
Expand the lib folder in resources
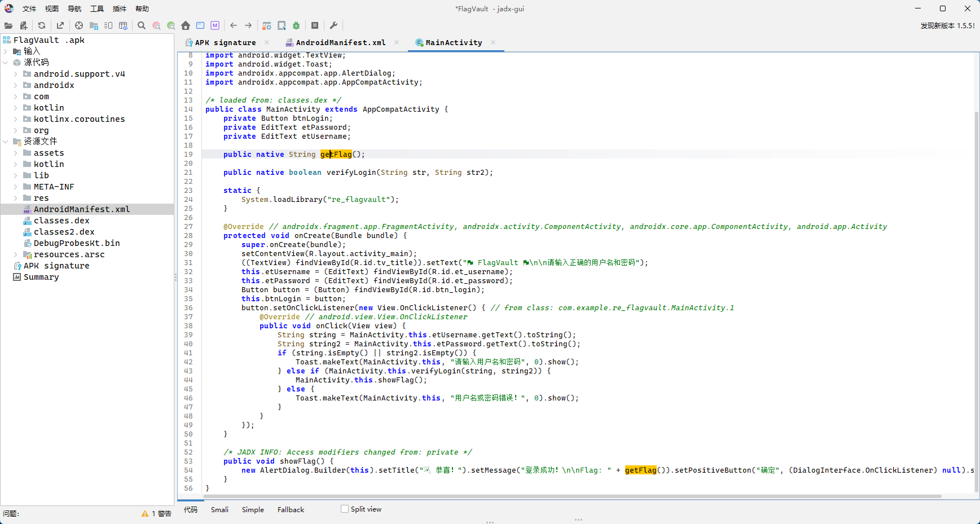click(15, 175)
